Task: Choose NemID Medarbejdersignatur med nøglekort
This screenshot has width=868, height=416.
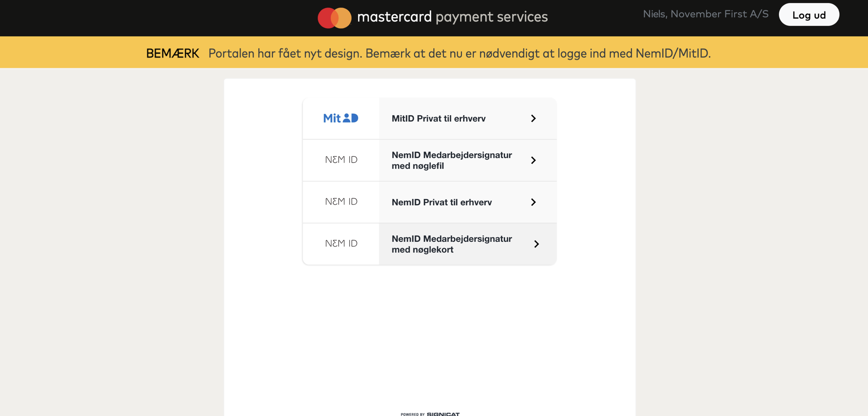Action: click(x=430, y=244)
